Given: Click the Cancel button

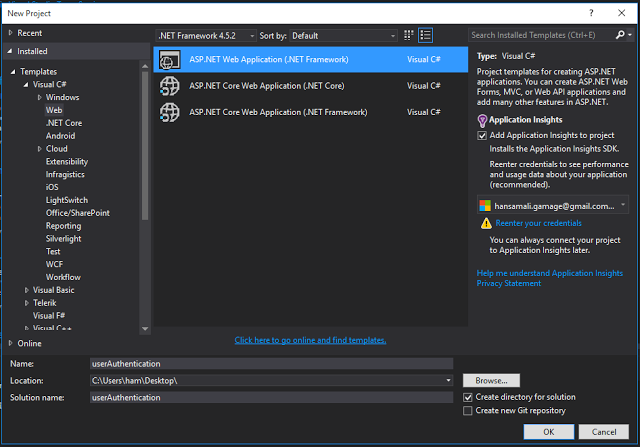Looking at the screenshot, I should pyautogui.click(x=604, y=432).
